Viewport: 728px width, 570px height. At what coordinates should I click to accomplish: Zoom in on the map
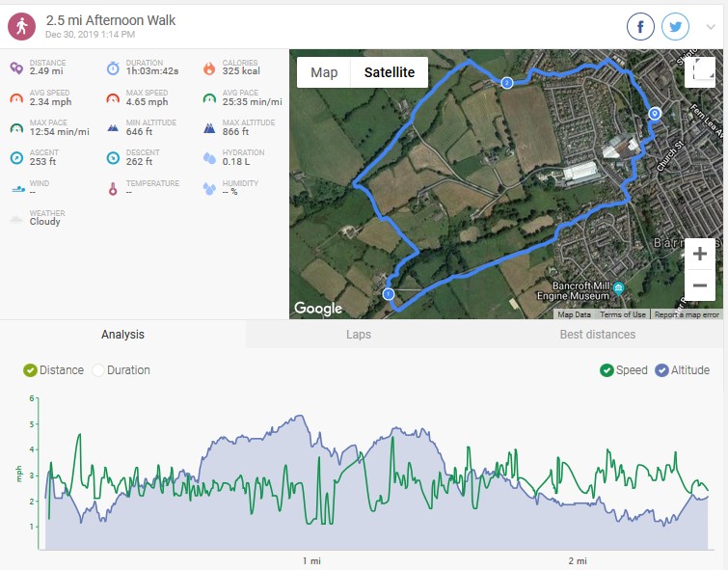coord(699,255)
